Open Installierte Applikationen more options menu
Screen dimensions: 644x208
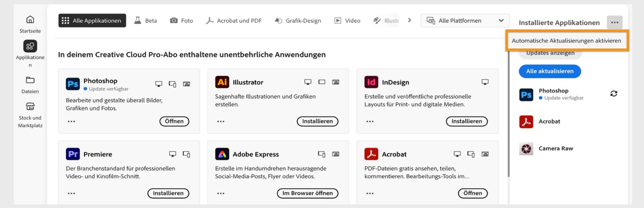614,22
